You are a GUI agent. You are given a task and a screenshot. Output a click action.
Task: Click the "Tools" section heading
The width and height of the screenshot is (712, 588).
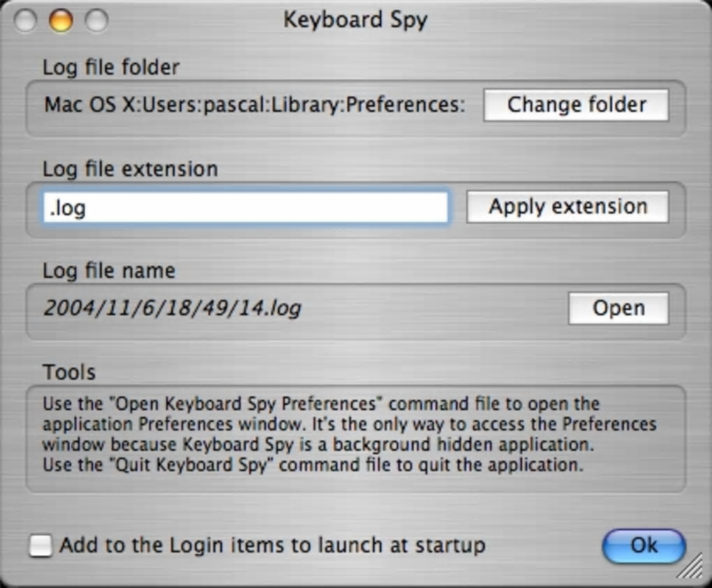click(x=69, y=372)
